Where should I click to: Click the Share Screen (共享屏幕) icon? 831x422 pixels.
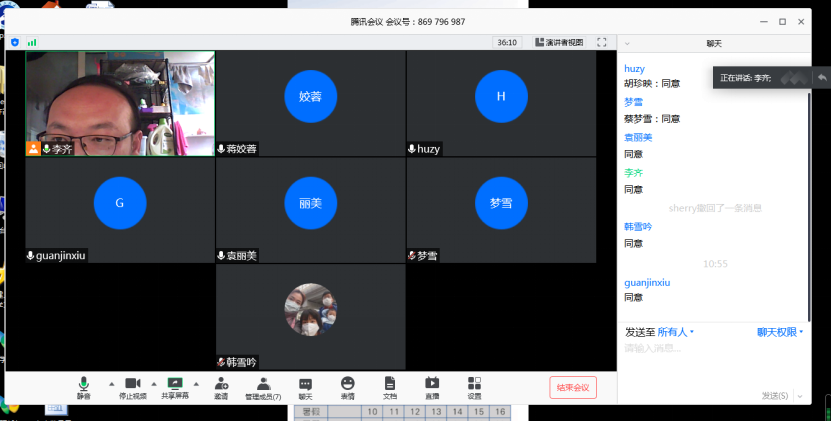[175, 386]
